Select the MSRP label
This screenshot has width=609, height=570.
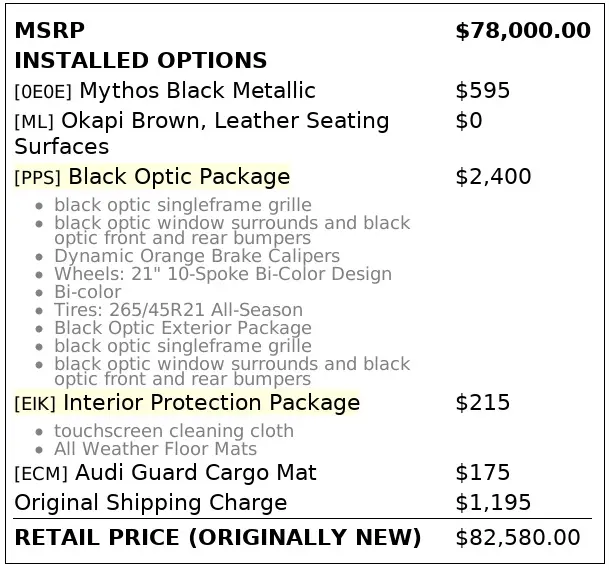49,30
